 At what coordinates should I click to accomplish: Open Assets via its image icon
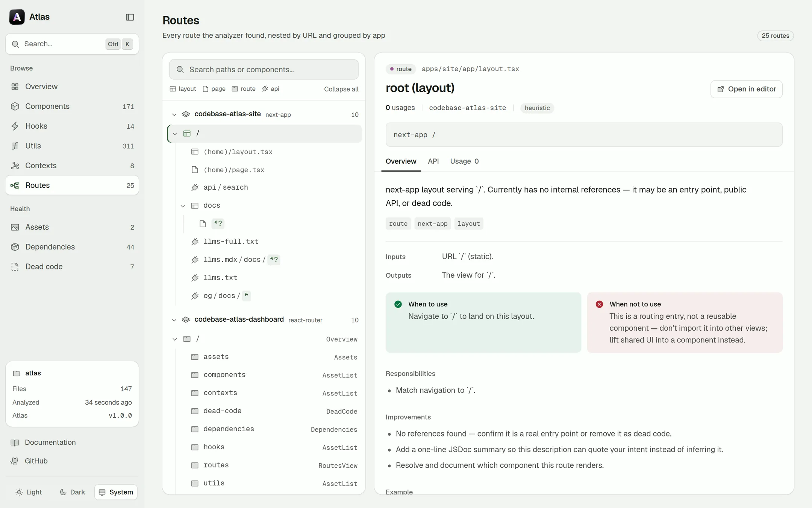click(x=15, y=227)
